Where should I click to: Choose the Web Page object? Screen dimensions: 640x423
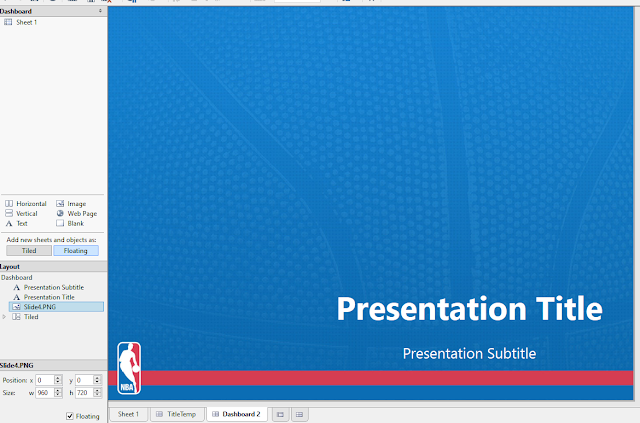[77, 213]
